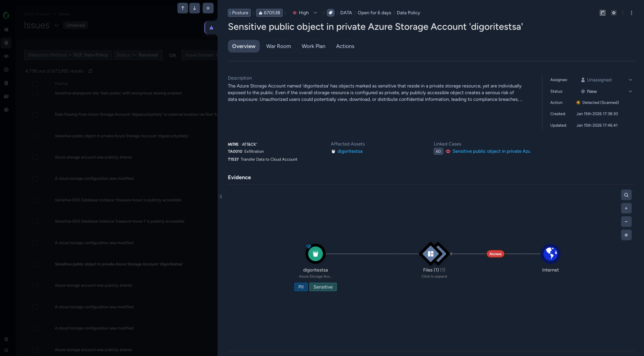Select the 'digsecurityshaty' sensitive public object checkbox

click(35, 136)
